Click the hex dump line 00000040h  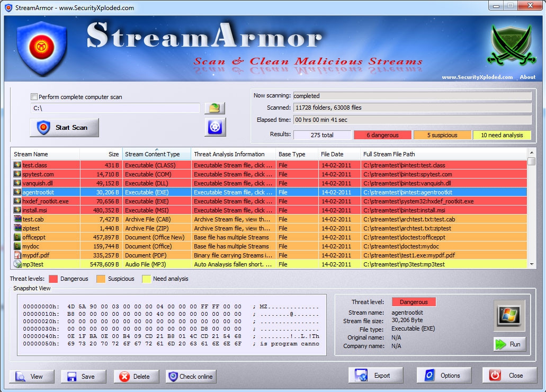[171, 336]
